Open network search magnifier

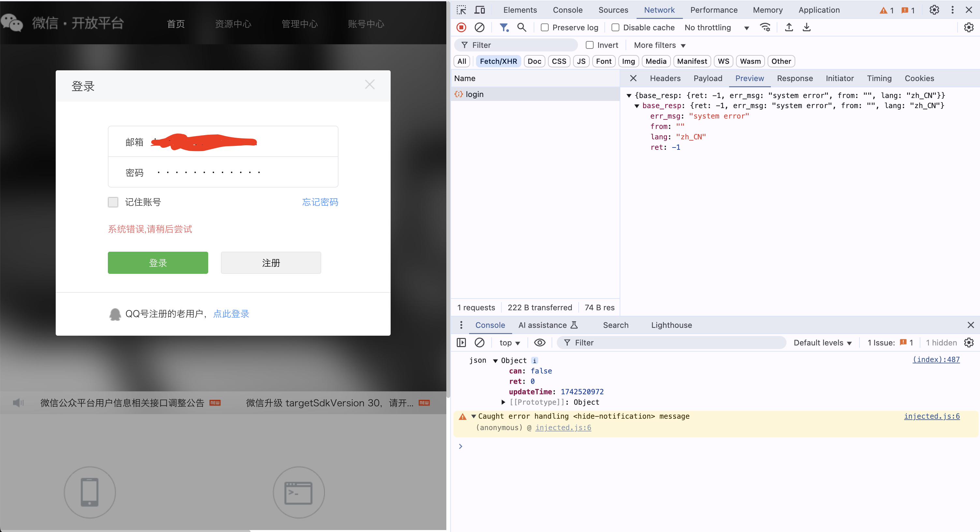click(x=522, y=27)
